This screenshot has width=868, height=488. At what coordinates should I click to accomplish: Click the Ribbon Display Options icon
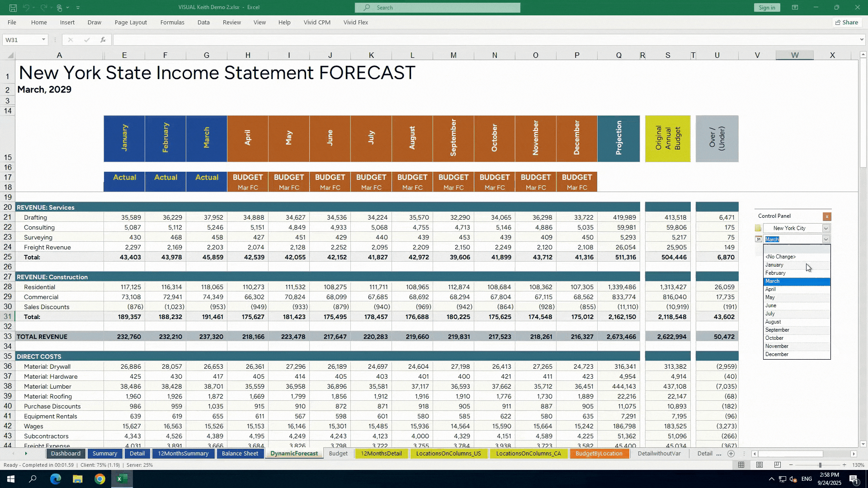click(x=795, y=8)
